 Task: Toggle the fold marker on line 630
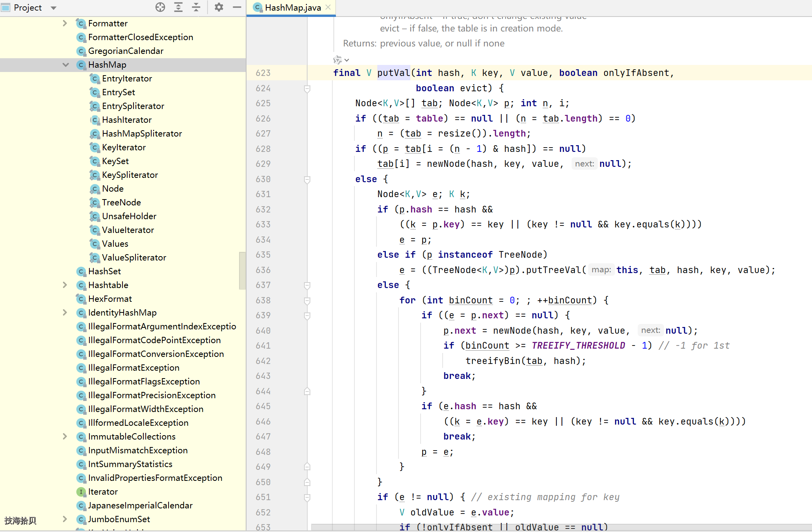[x=307, y=179]
